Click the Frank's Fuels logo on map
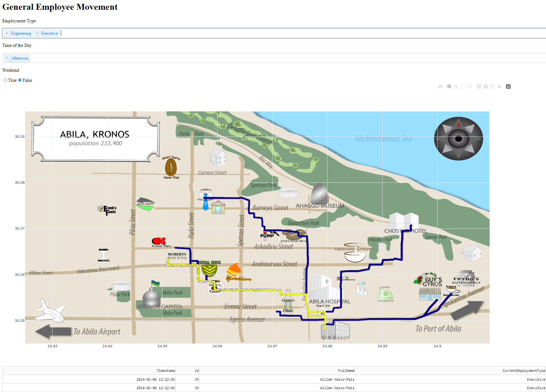The height and width of the screenshot is (392, 546). (107, 210)
